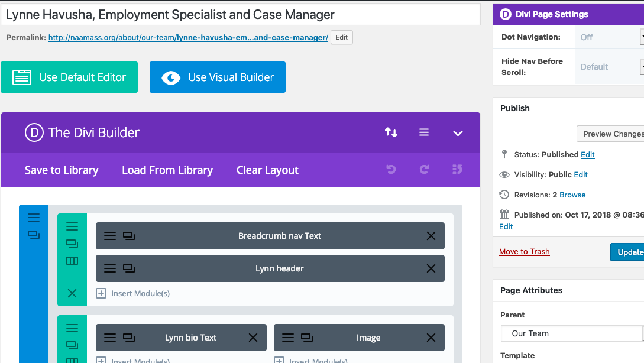The image size is (644, 363).
Task: Select the Breadcrumb nav Text module label
Action: click(280, 236)
